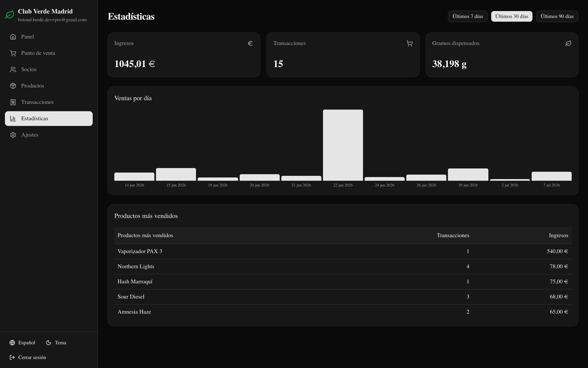Click the 65,00 € revenue value
Viewport: 588px width, 368px height.
point(559,312)
